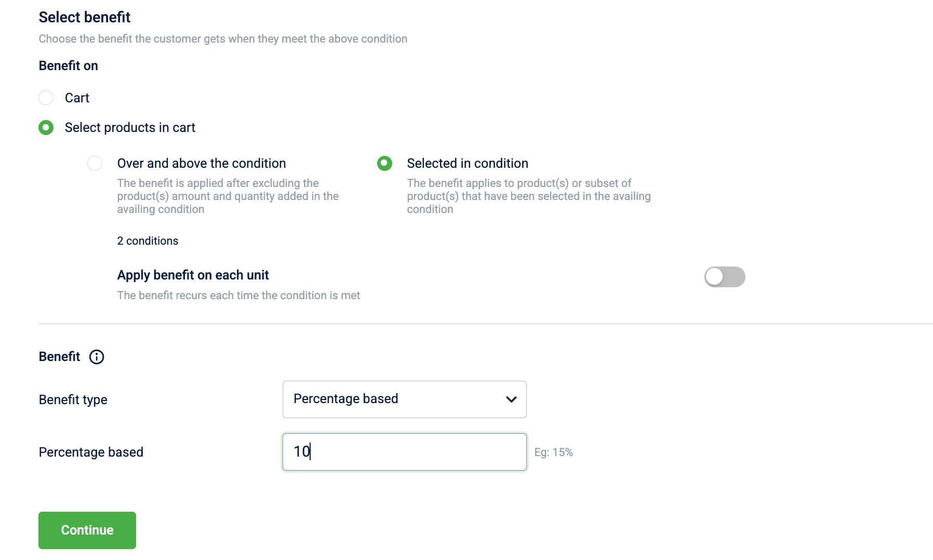933x560 pixels.
Task: Click the 'Cart' option label
Action: point(77,98)
